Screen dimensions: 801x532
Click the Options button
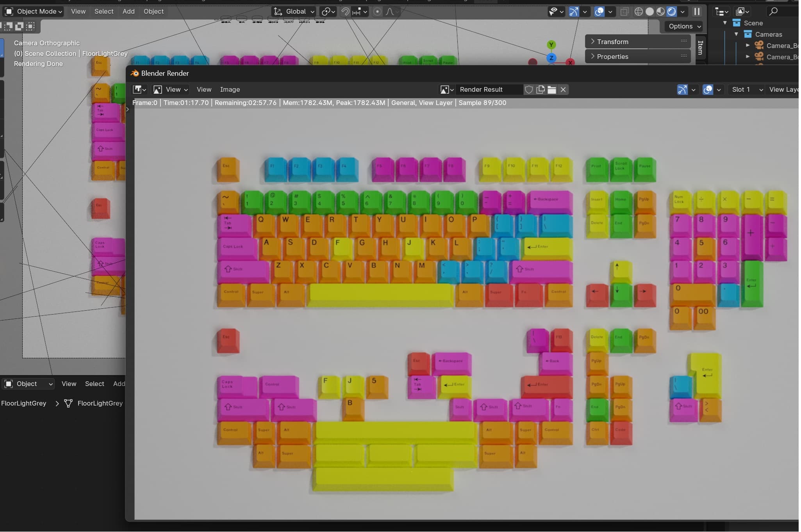click(x=683, y=27)
